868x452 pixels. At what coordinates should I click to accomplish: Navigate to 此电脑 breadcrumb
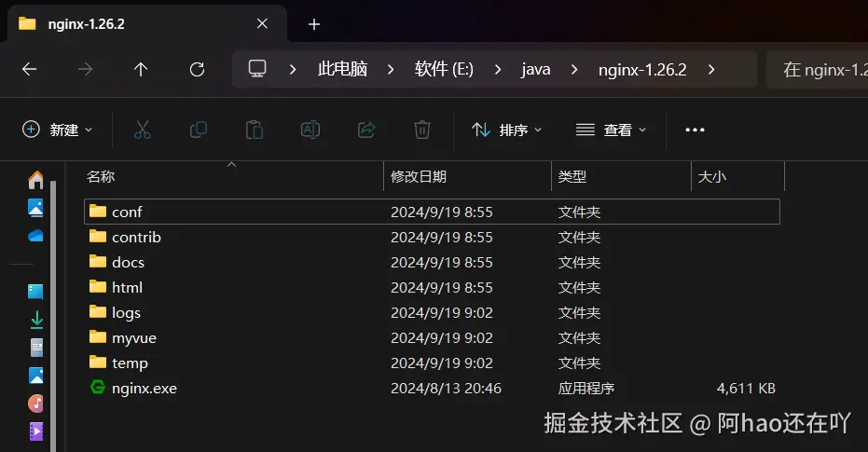(x=342, y=69)
